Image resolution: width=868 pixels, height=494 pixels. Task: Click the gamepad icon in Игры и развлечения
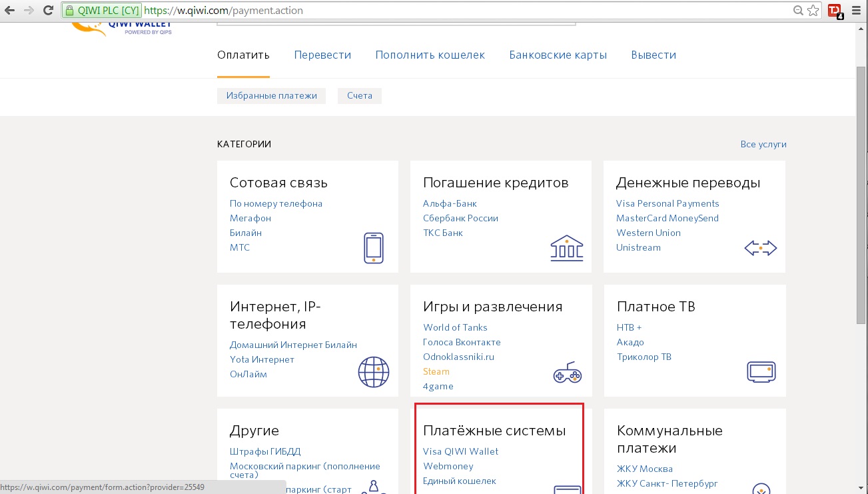point(568,373)
